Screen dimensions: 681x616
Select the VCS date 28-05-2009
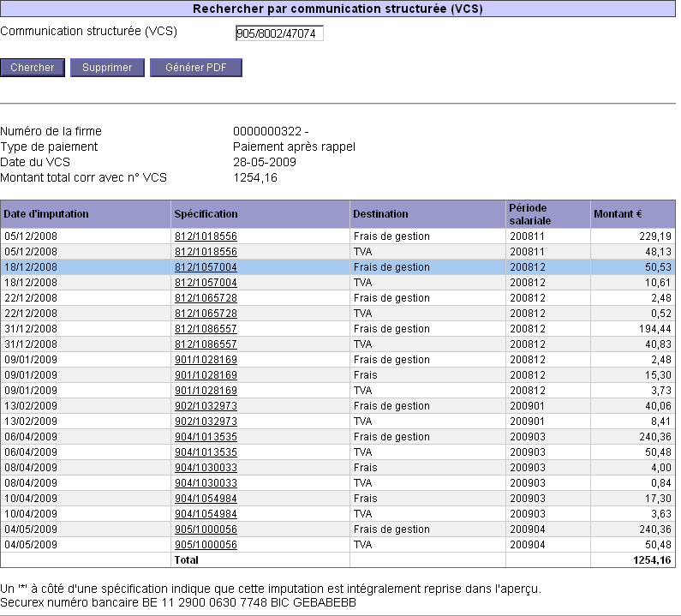point(265,162)
